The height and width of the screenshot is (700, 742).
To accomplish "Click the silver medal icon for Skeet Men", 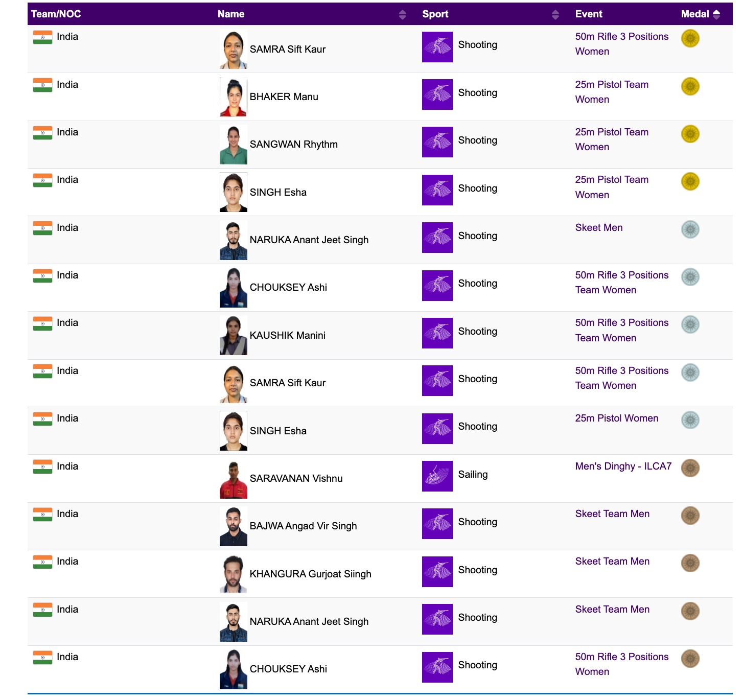I will point(690,229).
